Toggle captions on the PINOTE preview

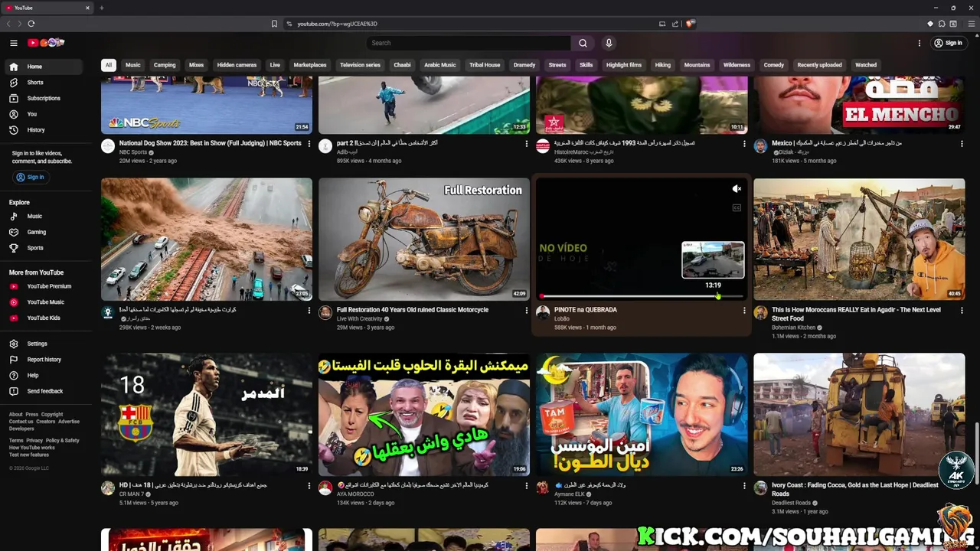(x=737, y=207)
